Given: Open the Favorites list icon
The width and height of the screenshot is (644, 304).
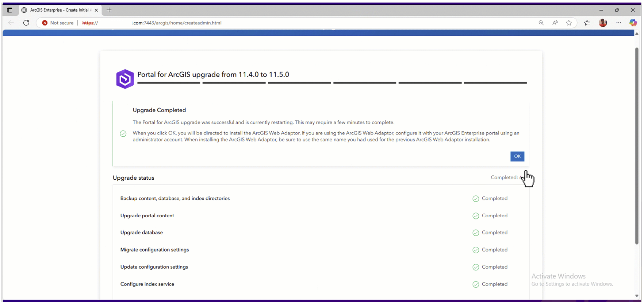Looking at the screenshot, I should [x=587, y=23].
